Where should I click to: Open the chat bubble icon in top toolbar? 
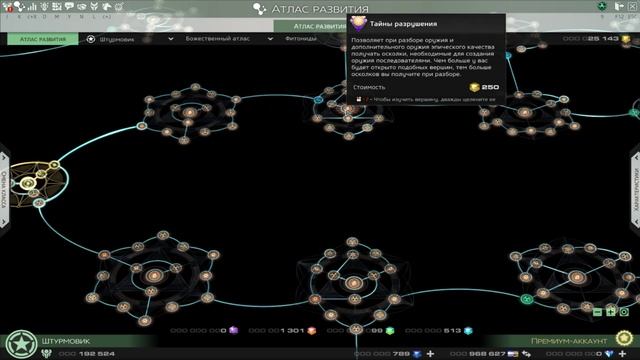pyautogui.click(x=69, y=7)
